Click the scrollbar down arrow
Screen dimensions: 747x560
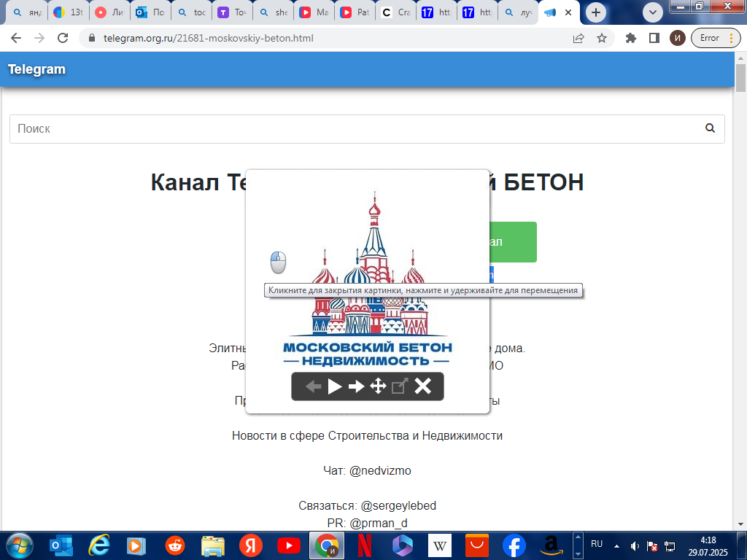(741, 524)
